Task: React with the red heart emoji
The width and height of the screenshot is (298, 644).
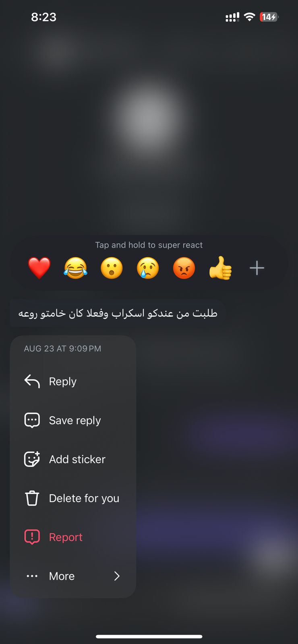Action: 39,268
